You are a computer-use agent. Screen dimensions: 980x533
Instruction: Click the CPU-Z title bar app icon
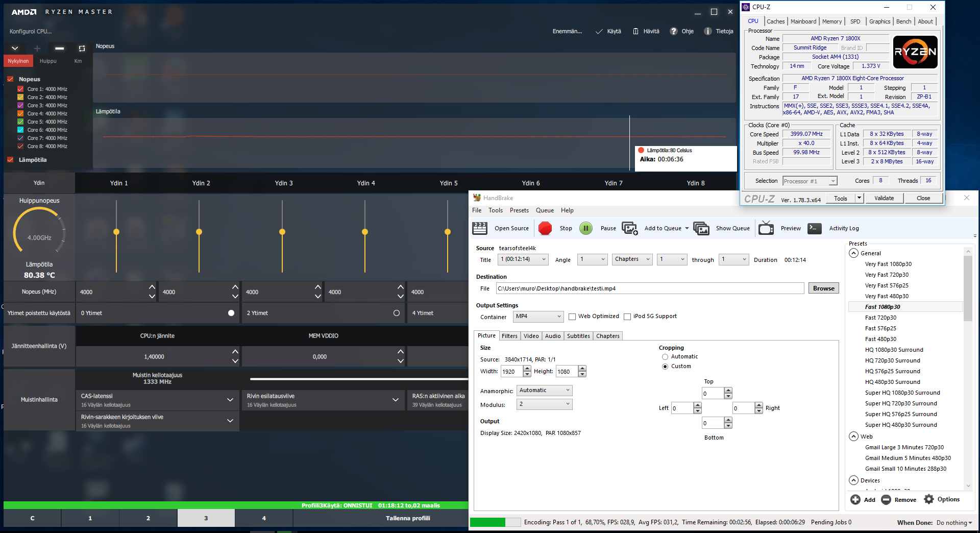746,7
